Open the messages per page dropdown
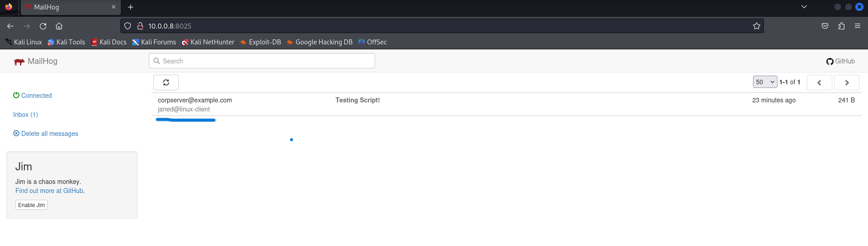Screen dimensions: 868x246 (x=765, y=82)
